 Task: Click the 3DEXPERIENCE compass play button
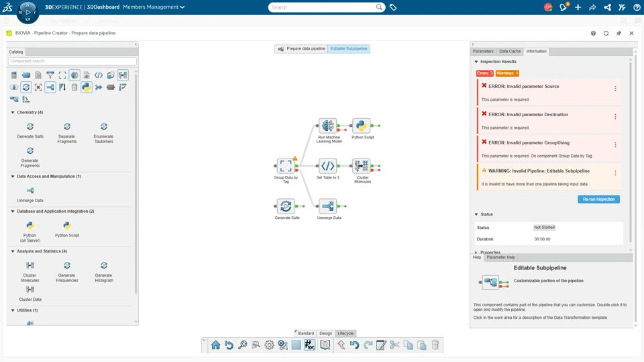pyautogui.click(x=28, y=12)
